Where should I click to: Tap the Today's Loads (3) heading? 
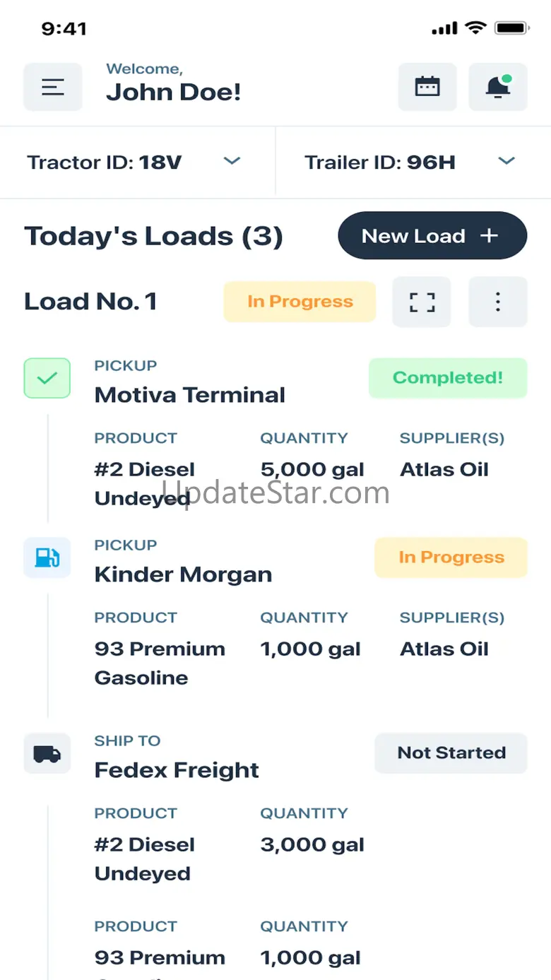coord(153,236)
